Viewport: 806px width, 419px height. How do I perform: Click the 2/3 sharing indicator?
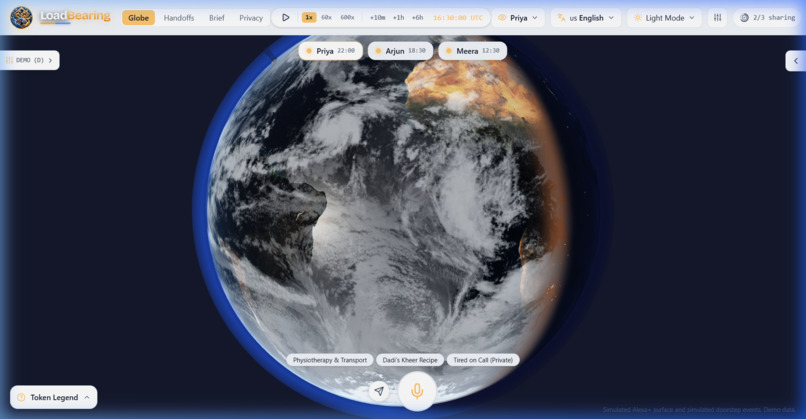tap(767, 17)
